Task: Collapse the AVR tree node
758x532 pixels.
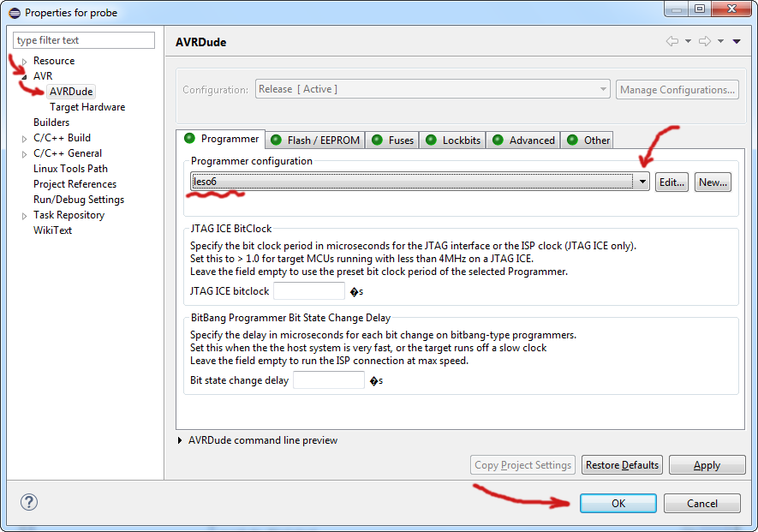Action: tap(24, 77)
